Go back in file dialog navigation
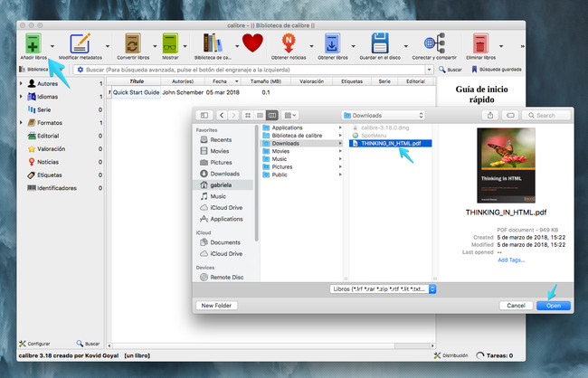The height and width of the screenshot is (378, 588). (x=222, y=115)
